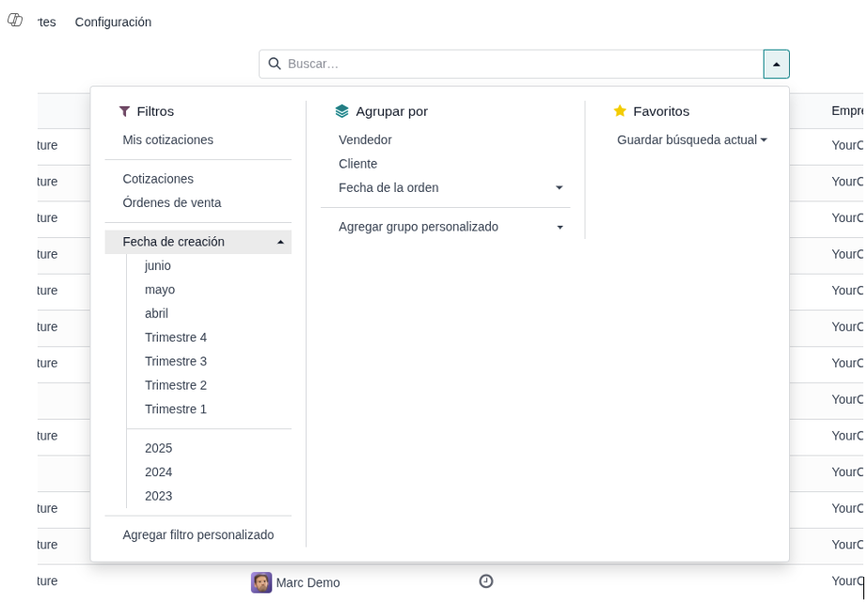
Task: Collapse the search options panel toggle
Action: [x=776, y=64]
